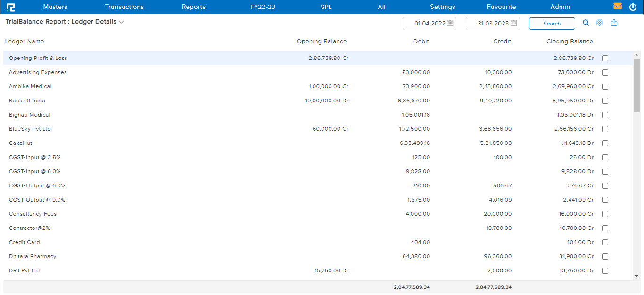Open calendar for start date 01-04-2022
The height and width of the screenshot is (295, 644).
450,24
